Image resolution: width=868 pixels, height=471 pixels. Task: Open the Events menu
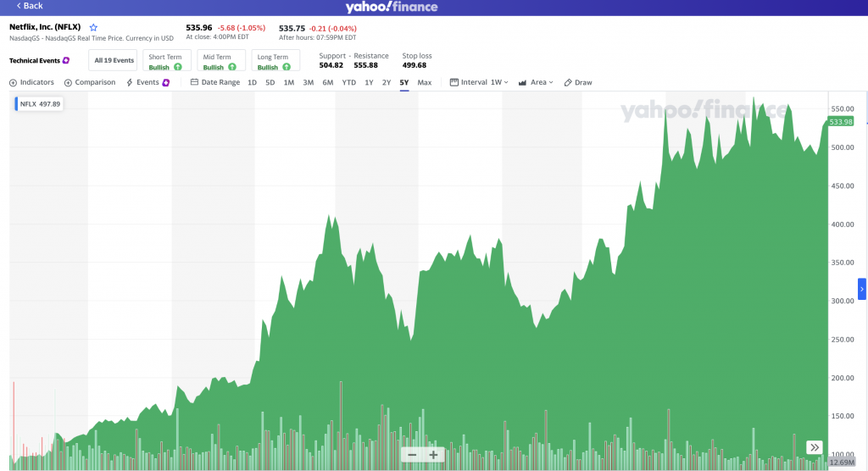click(x=142, y=82)
